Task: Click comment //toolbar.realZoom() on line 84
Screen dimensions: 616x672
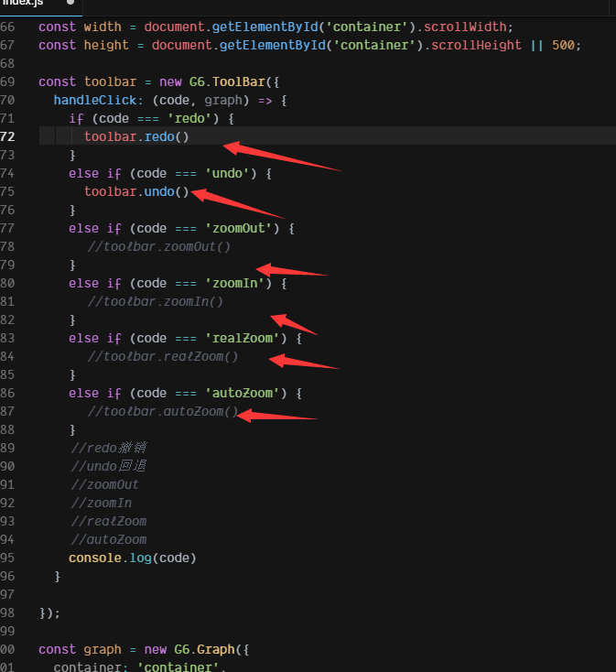Action: [x=163, y=356]
